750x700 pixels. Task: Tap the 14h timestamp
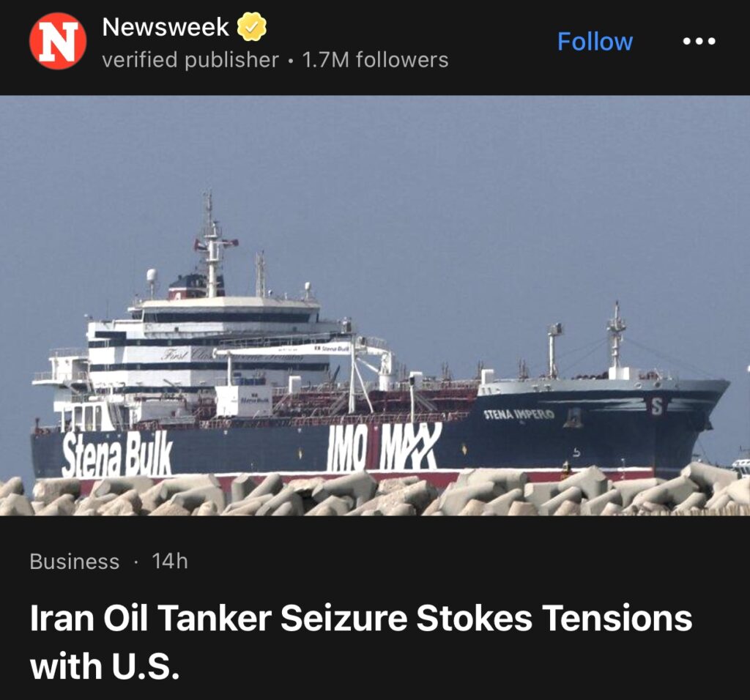tap(170, 562)
